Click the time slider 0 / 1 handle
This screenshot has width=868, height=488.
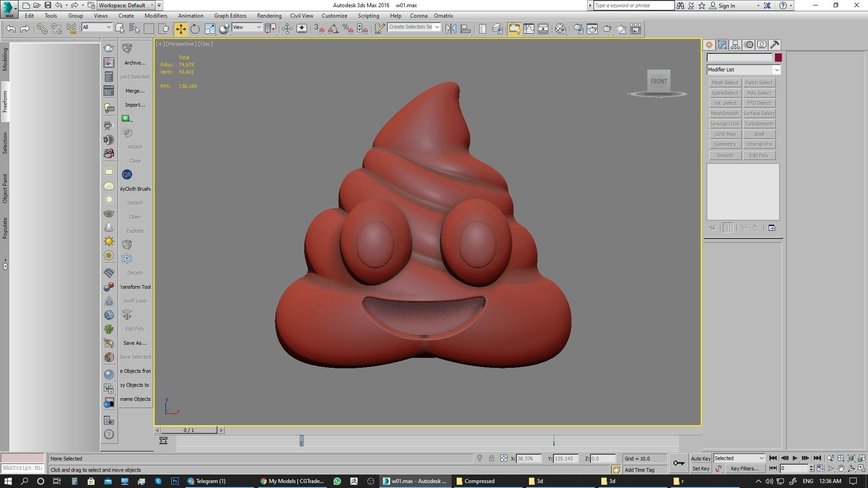pos(189,430)
